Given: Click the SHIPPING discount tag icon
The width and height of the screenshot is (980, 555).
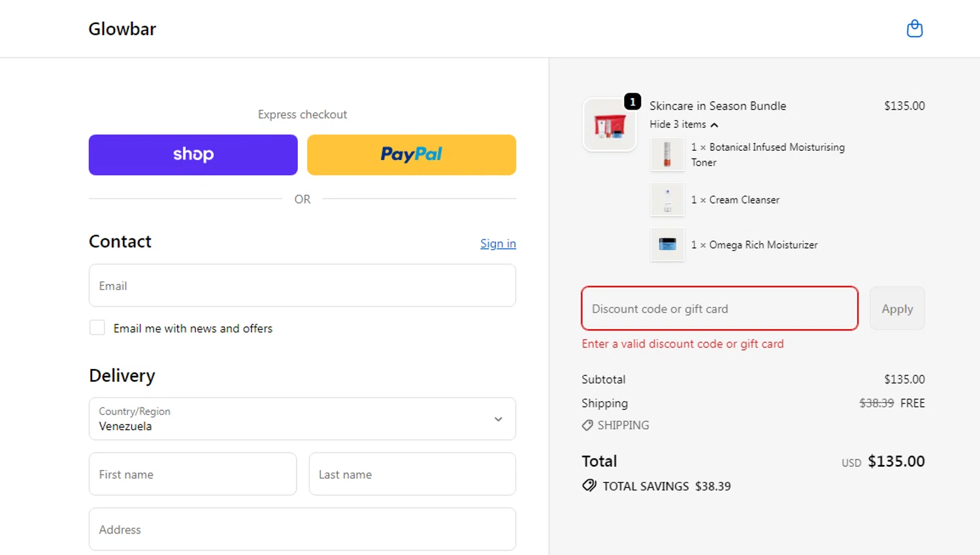Looking at the screenshot, I should 587,425.
